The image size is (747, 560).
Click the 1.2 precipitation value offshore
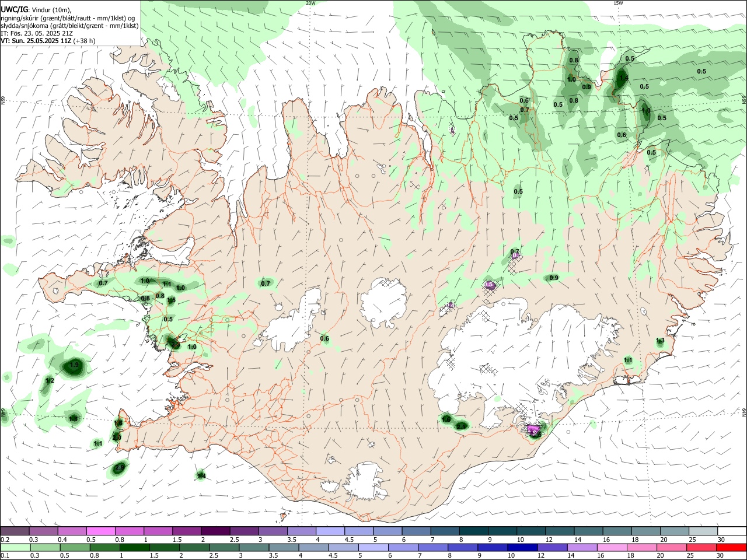click(50, 380)
